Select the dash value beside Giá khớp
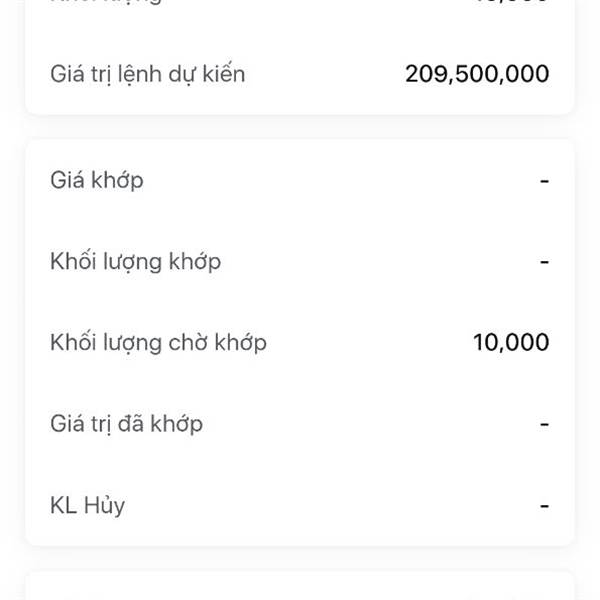This screenshot has width=600, height=600. pos(544,181)
